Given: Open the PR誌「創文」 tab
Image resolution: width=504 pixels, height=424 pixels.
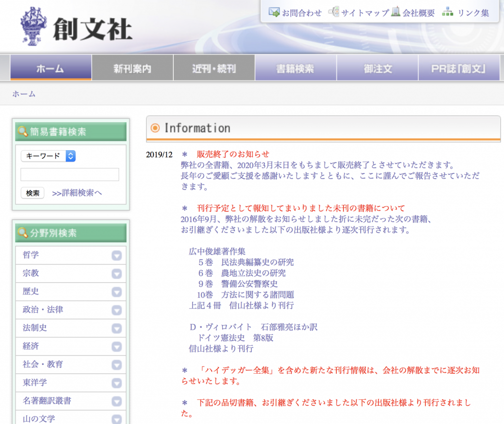Looking at the screenshot, I should pos(459,67).
